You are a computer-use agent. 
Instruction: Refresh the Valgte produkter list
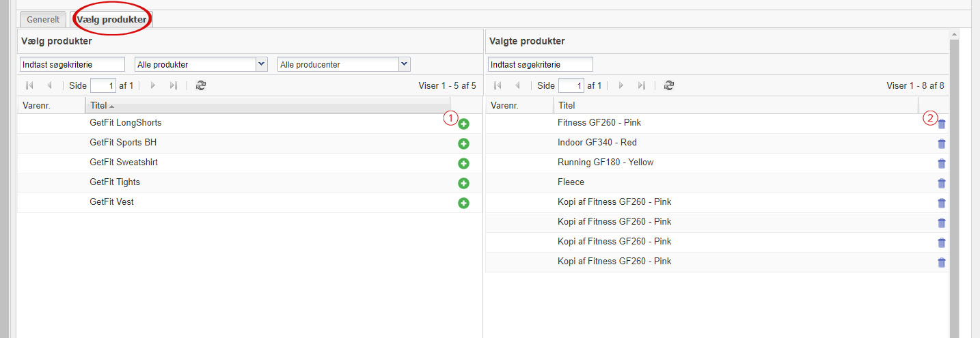coord(669,85)
